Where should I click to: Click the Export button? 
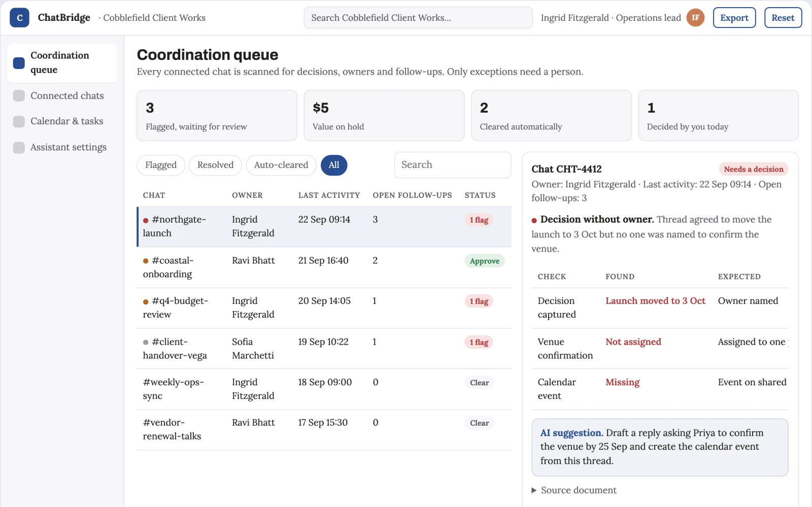pos(734,18)
